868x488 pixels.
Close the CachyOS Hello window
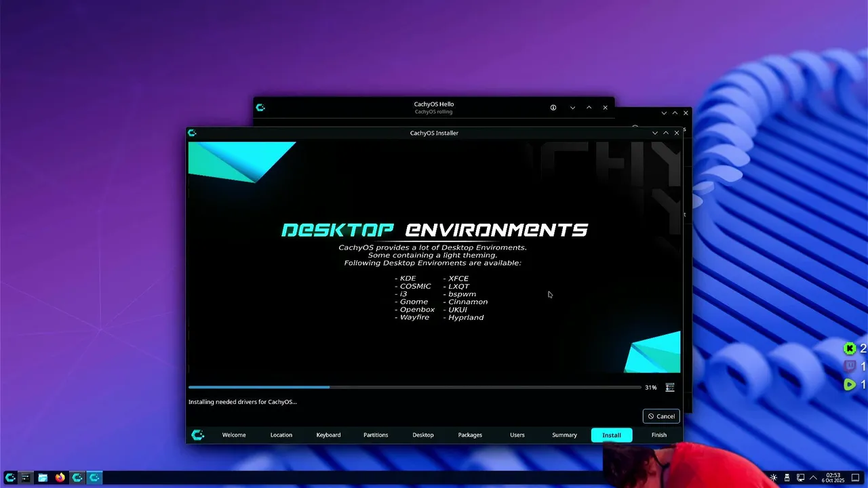point(606,108)
